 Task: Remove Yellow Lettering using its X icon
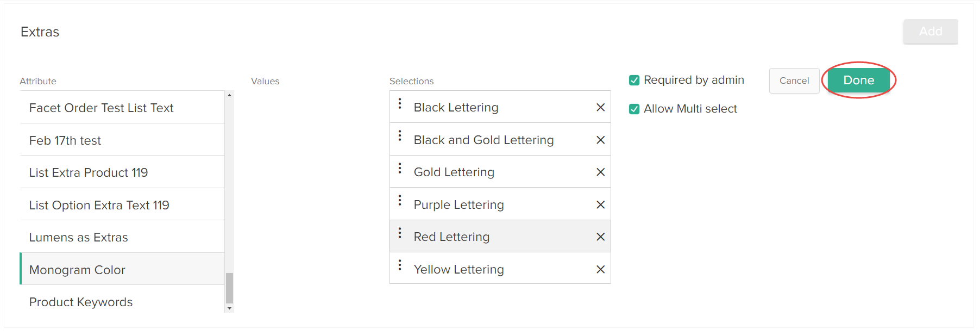[600, 269]
